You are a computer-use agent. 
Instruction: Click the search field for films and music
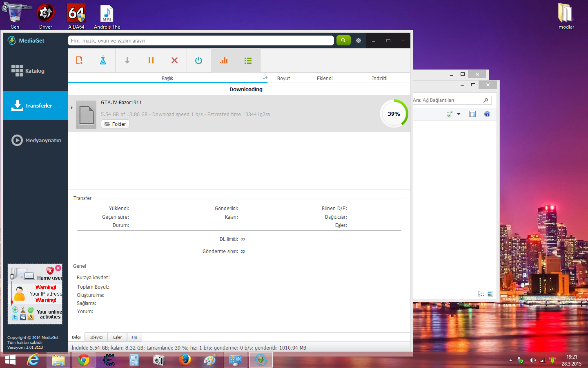coord(200,40)
